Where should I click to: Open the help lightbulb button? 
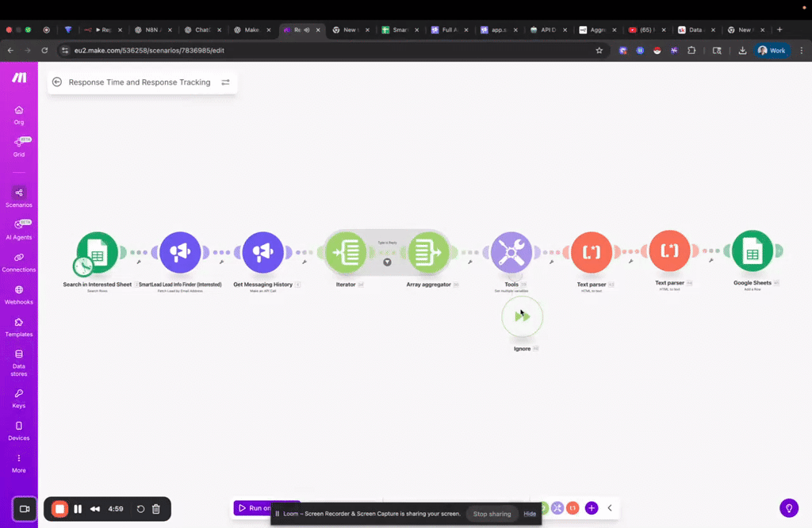(x=789, y=508)
